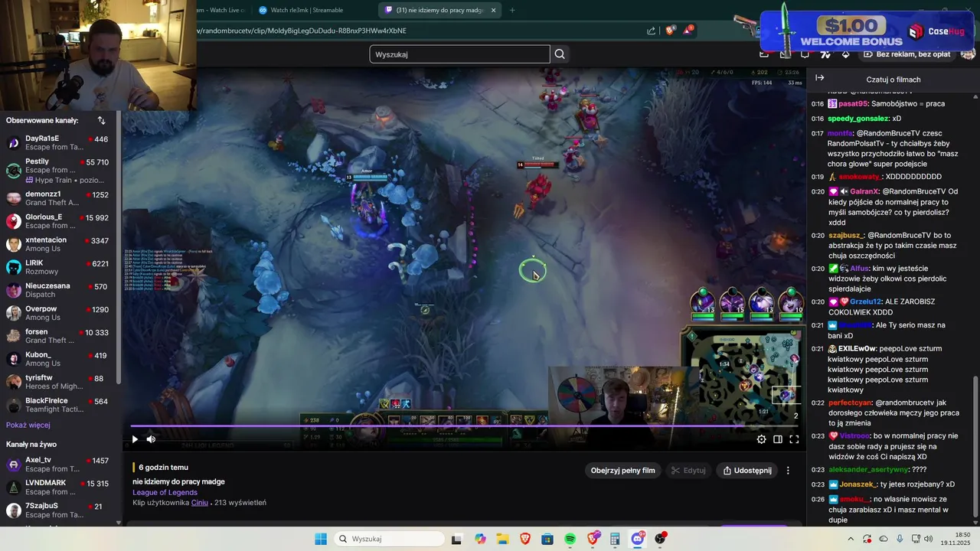
Task: Open Discord from the taskbar
Action: coord(637,539)
